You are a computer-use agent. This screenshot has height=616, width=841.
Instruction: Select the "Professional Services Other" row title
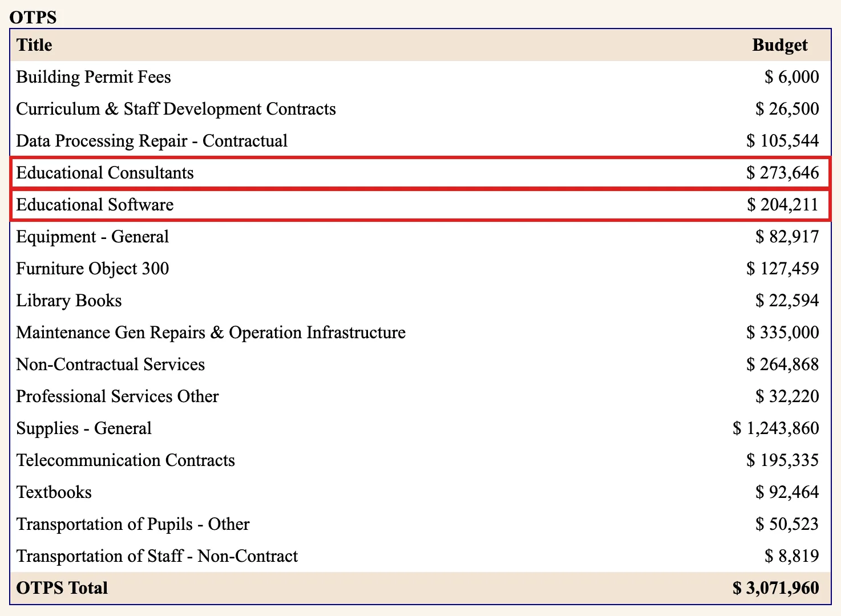coord(118,396)
